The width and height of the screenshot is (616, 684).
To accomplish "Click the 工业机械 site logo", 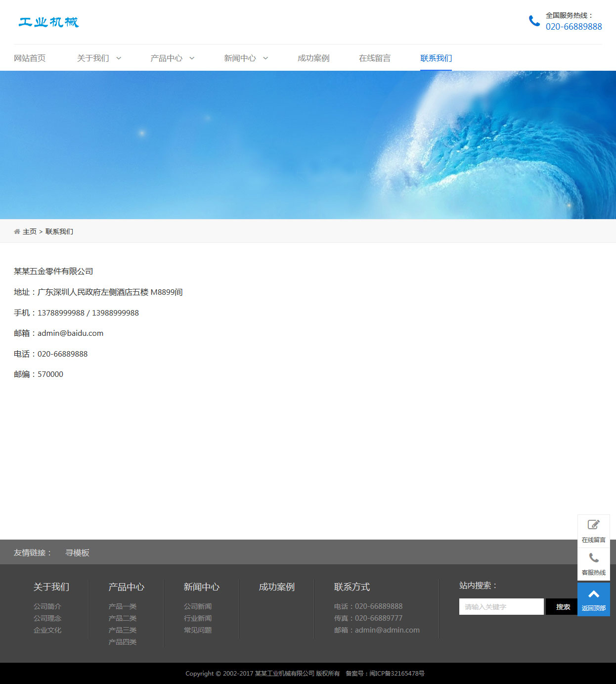I will coord(48,22).
